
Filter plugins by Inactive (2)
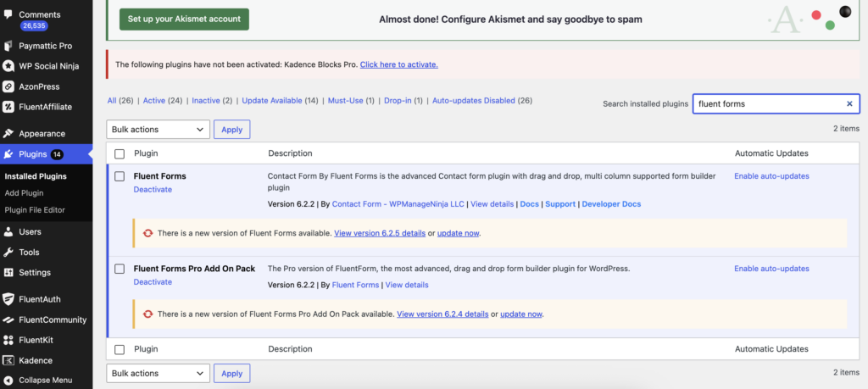[212, 101]
